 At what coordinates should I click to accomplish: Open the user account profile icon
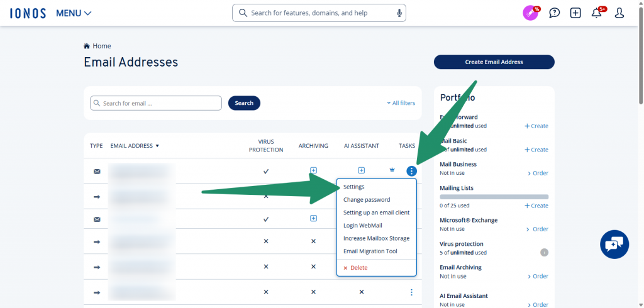coord(619,13)
